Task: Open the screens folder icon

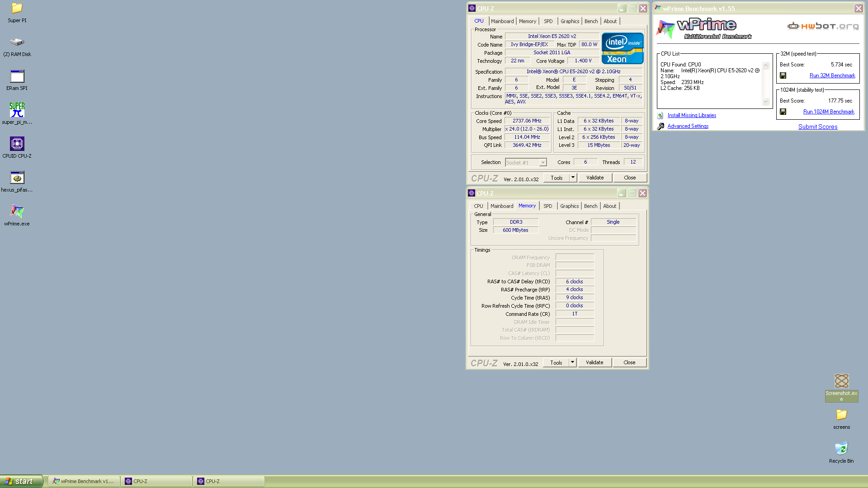Action: tap(841, 415)
